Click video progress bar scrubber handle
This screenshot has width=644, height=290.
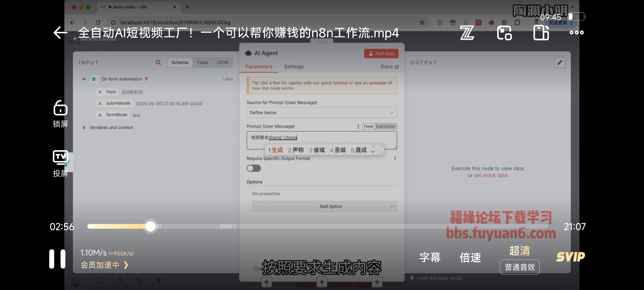[x=150, y=226]
